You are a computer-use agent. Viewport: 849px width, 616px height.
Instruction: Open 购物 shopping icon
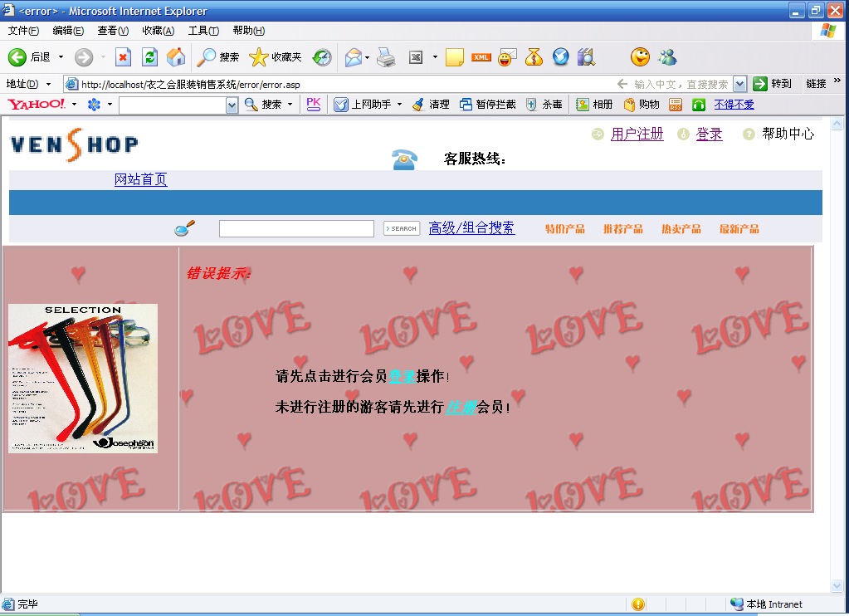coord(642,104)
